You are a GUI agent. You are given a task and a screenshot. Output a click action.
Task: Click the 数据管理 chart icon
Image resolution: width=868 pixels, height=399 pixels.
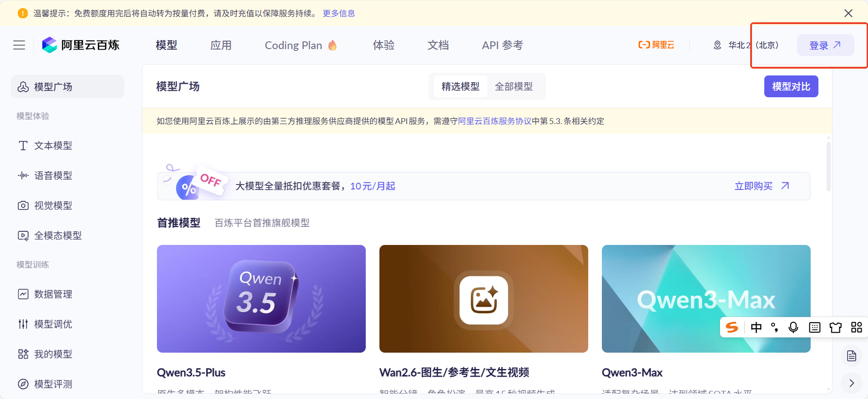pos(23,294)
